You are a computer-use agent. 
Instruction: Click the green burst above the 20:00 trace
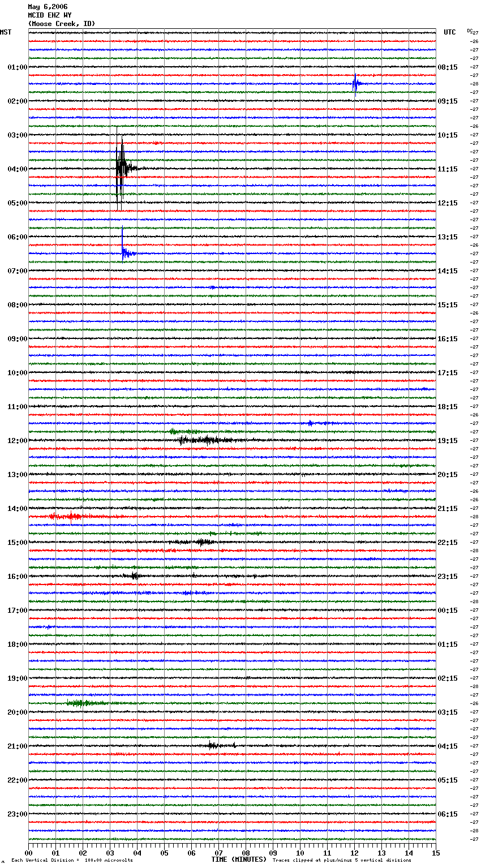85,703
